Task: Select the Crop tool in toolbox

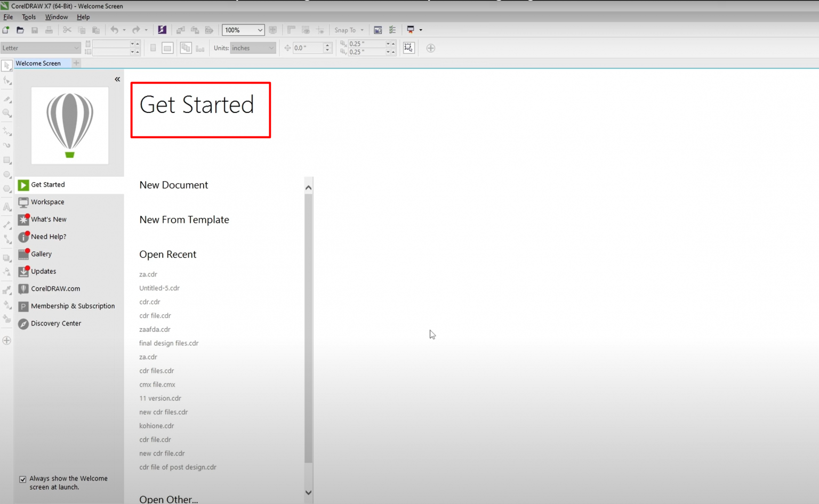Action: tap(7, 99)
